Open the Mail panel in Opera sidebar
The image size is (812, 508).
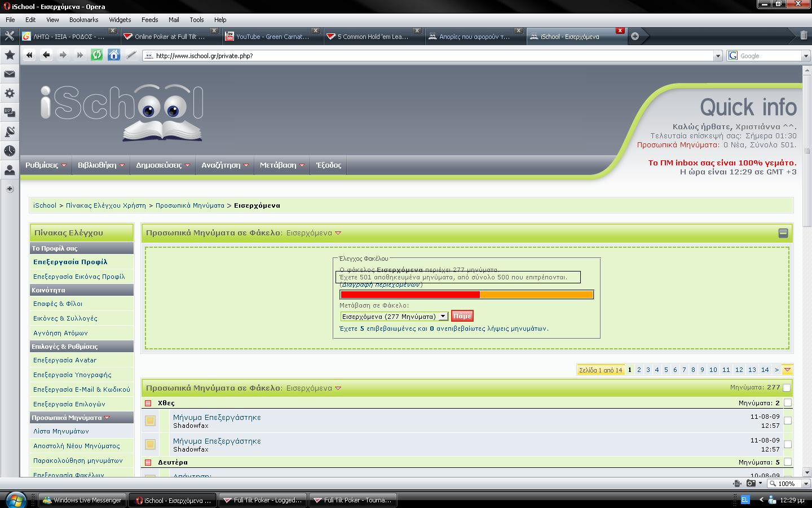click(10, 74)
